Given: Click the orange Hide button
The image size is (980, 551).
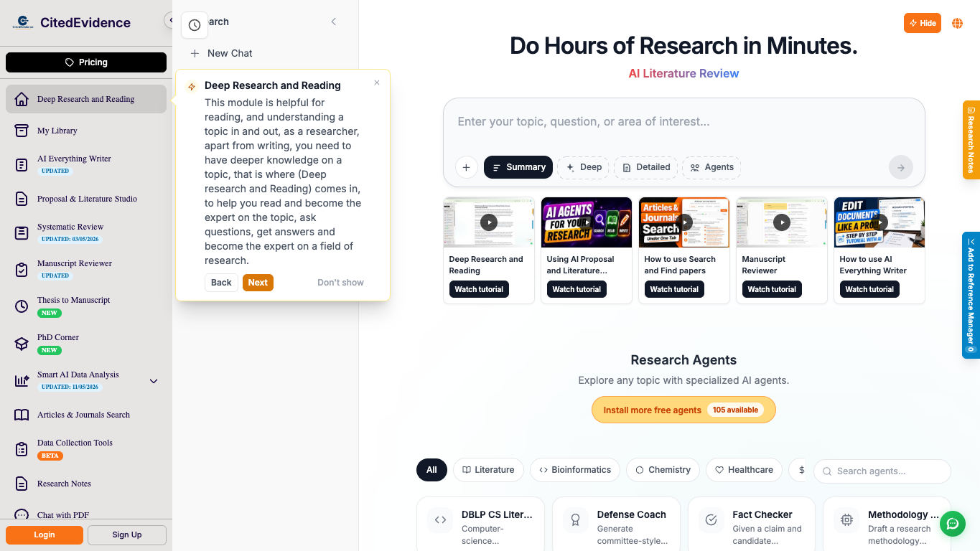Looking at the screenshot, I should (x=923, y=23).
